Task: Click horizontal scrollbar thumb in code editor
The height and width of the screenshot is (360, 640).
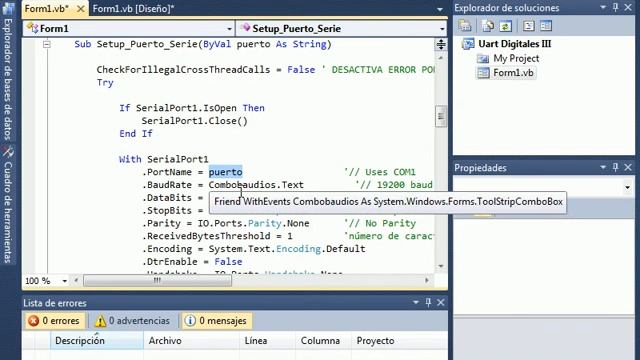Action: (158, 280)
